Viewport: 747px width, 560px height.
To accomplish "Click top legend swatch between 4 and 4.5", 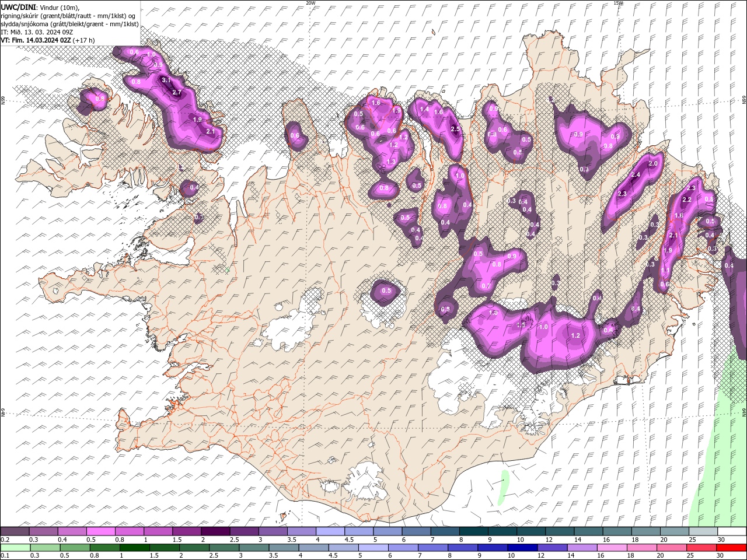I will (330, 531).
